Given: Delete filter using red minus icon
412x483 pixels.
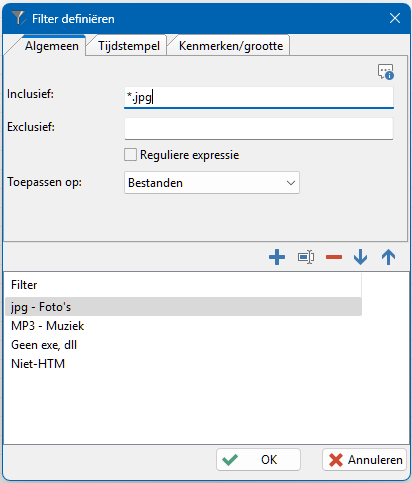Looking at the screenshot, I should (334, 257).
